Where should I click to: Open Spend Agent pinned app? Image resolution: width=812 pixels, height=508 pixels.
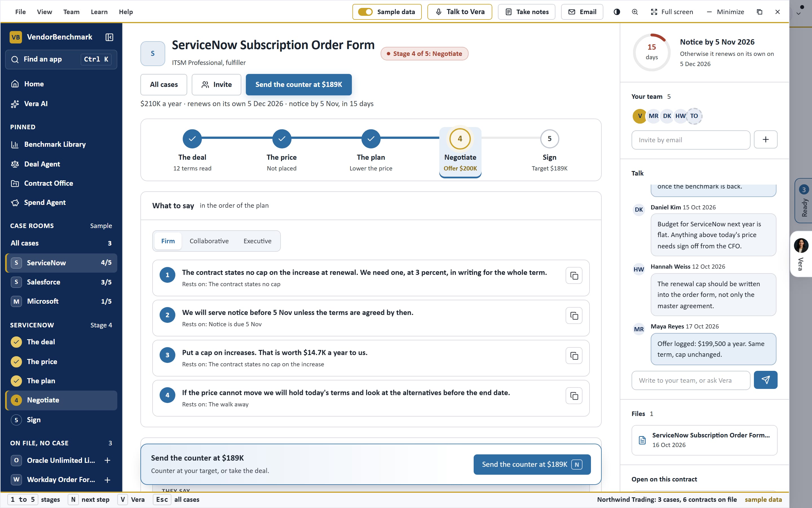point(61,203)
